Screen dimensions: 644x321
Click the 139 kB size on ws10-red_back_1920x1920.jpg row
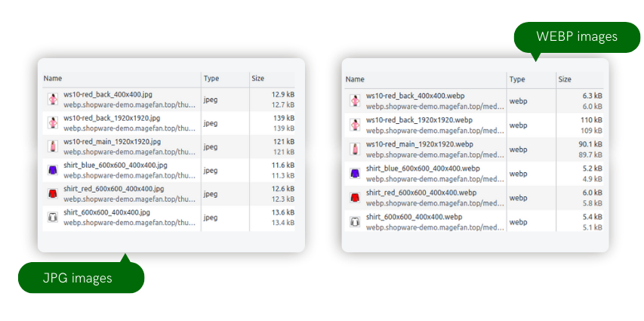coord(284,119)
